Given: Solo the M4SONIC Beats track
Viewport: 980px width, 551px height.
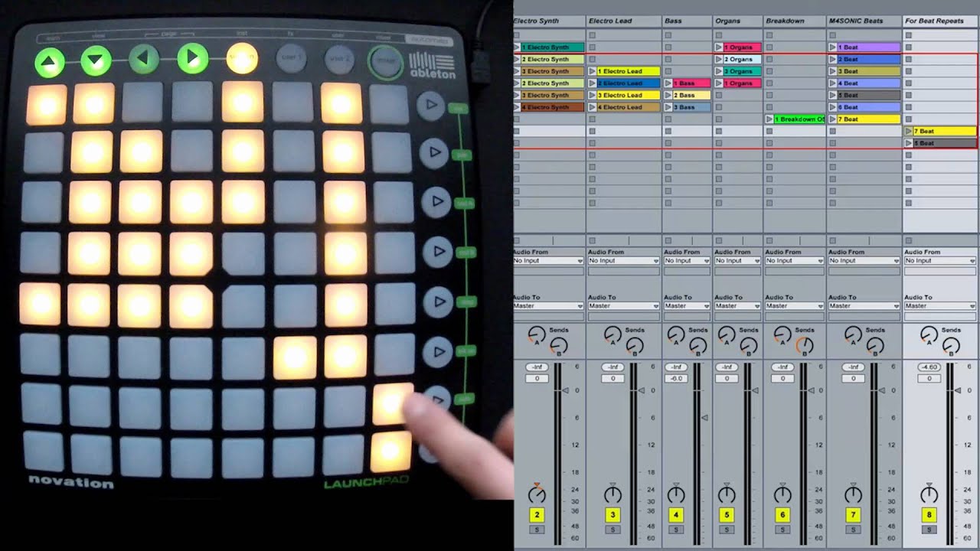Looking at the screenshot, I should tap(853, 530).
